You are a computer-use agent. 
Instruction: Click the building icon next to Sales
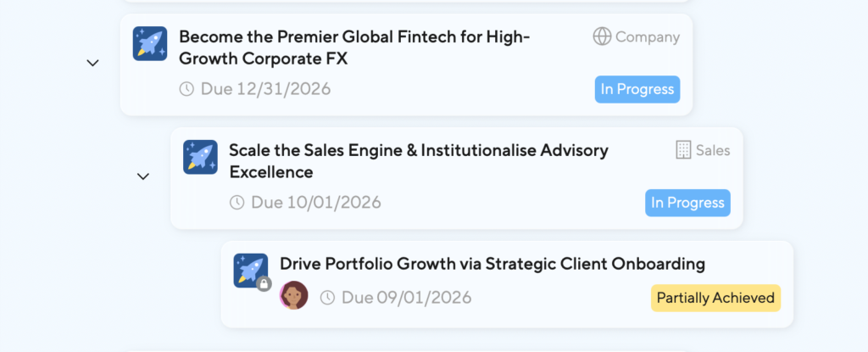(683, 150)
